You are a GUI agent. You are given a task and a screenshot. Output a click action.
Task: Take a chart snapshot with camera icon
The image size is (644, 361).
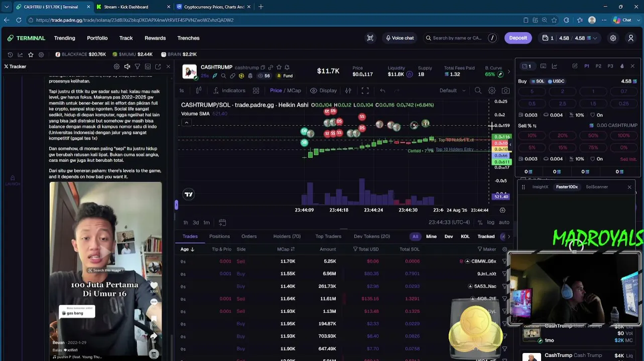(x=505, y=91)
